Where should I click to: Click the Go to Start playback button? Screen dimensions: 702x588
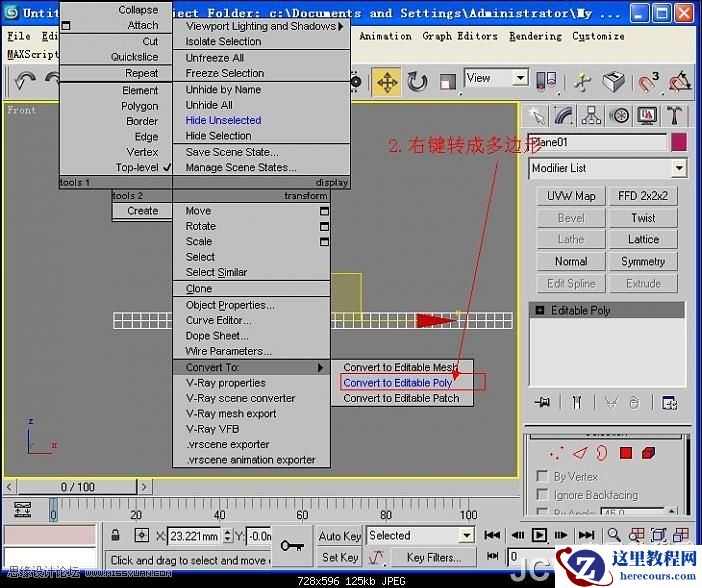tap(492, 535)
